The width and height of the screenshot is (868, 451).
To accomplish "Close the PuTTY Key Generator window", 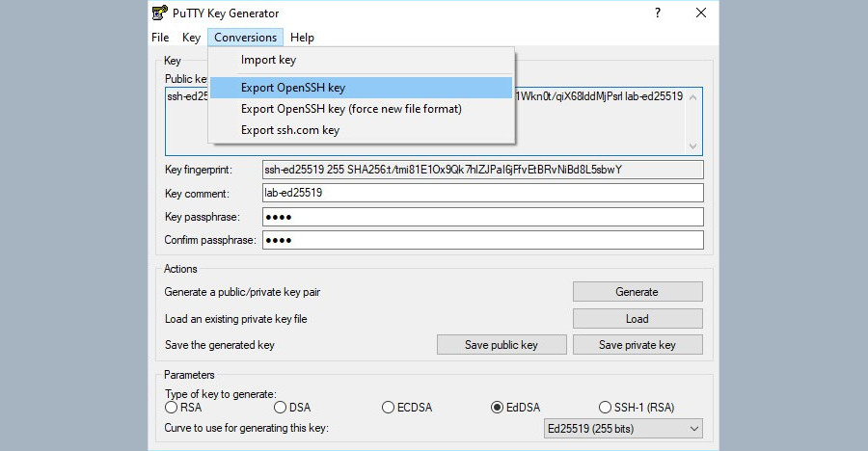I will (701, 13).
